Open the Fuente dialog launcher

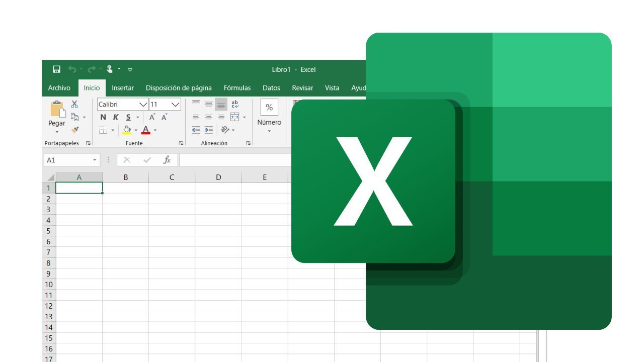pos(181,143)
